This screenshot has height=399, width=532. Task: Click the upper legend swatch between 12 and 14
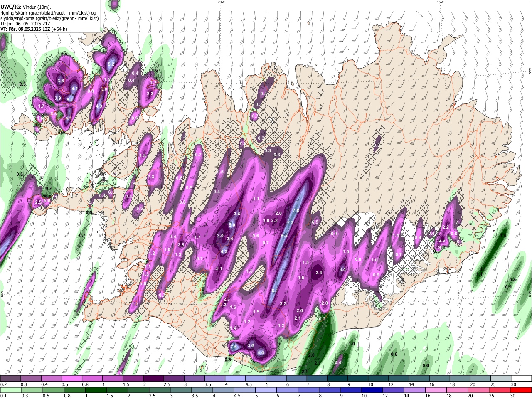click(399, 378)
